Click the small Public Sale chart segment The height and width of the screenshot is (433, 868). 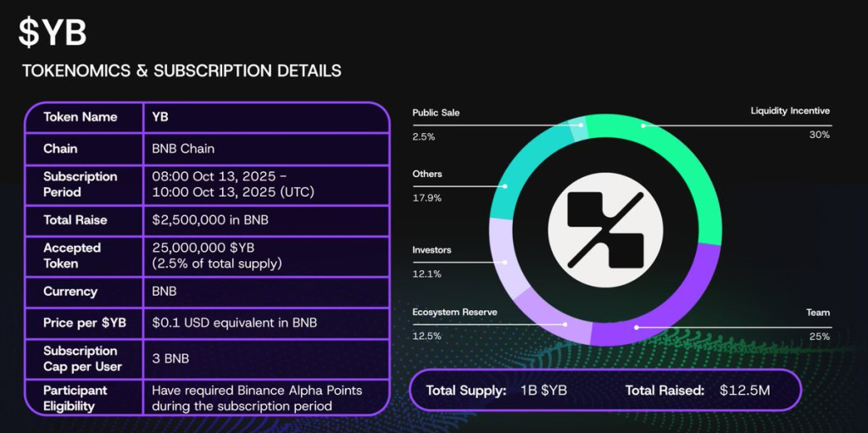point(579,130)
